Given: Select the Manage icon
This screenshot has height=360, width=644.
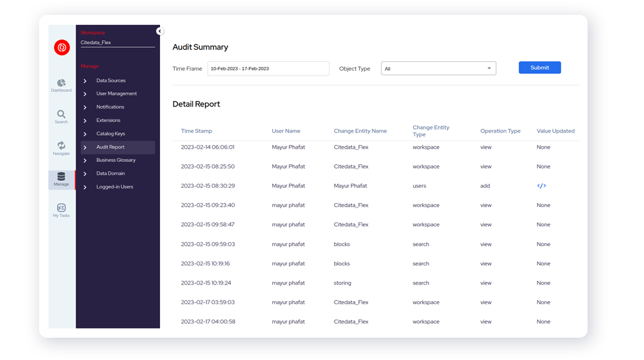Looking at the screenshot, I should 61,178.
